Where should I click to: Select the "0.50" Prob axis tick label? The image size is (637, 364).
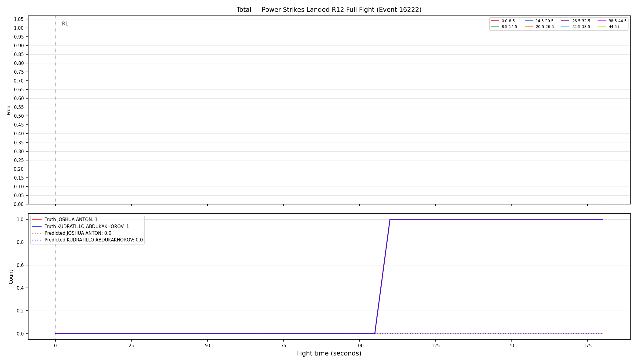click(x=19, y=116)
